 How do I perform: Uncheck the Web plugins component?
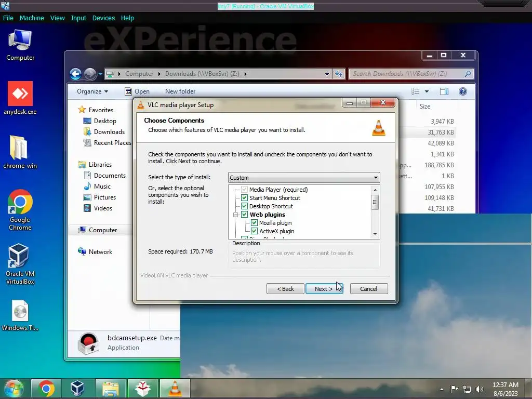point(244,215)
